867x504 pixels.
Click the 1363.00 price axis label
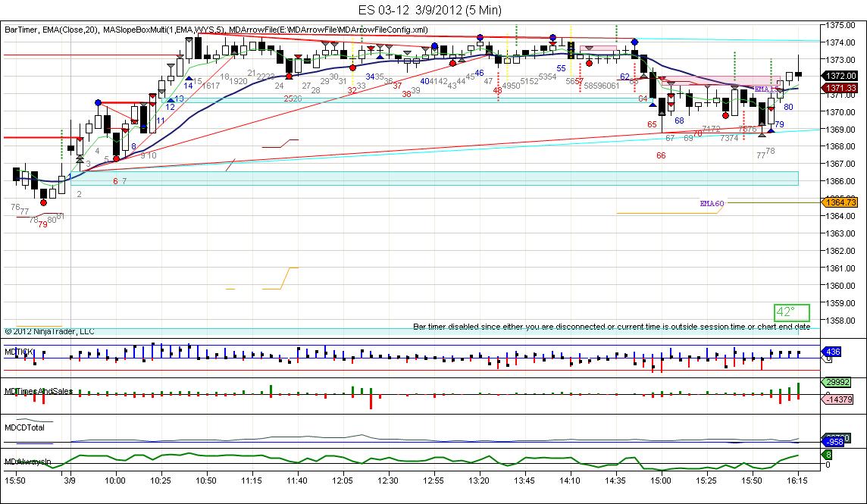click(x=841, y=233)
